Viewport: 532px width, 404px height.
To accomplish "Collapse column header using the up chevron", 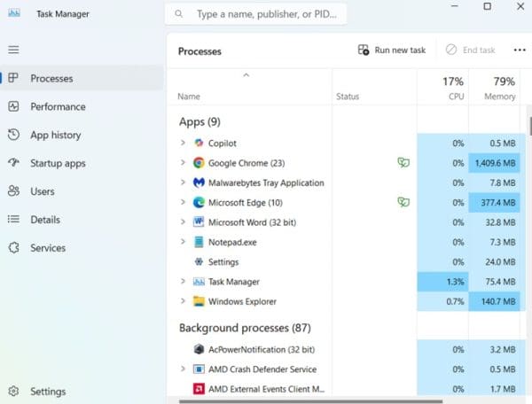I will (x=246, y=76).
